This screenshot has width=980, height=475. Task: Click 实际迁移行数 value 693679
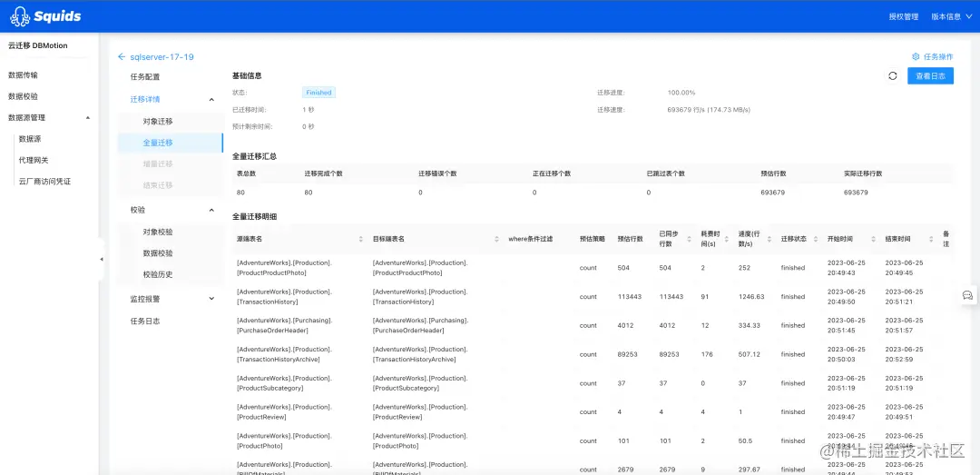[x=856, y=193]
